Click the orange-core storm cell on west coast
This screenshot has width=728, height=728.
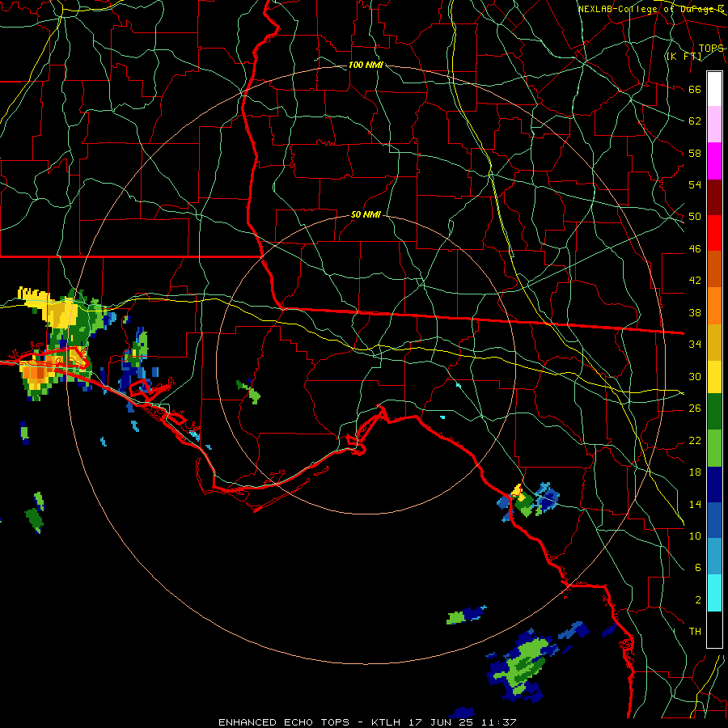click(36, 375)
